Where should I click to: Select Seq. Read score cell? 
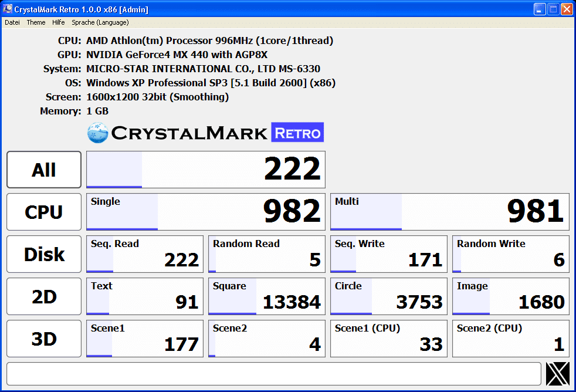[x=145, y=254]
